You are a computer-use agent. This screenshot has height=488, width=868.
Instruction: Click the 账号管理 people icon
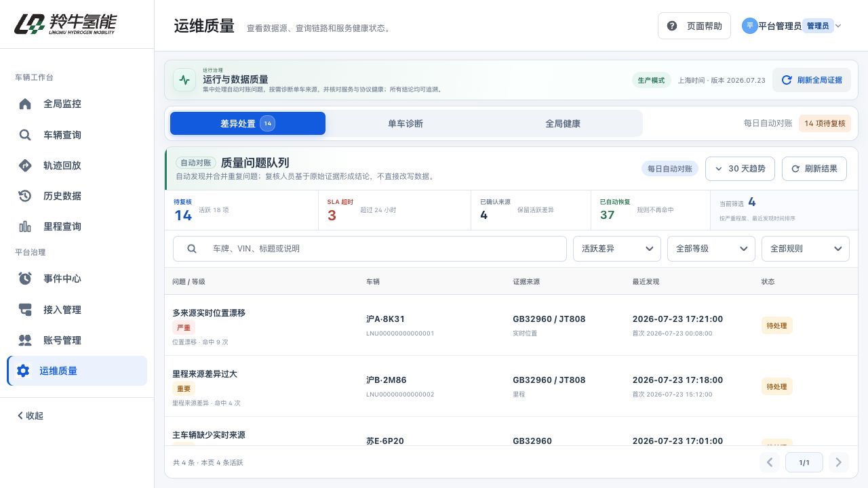pos(25,340)
